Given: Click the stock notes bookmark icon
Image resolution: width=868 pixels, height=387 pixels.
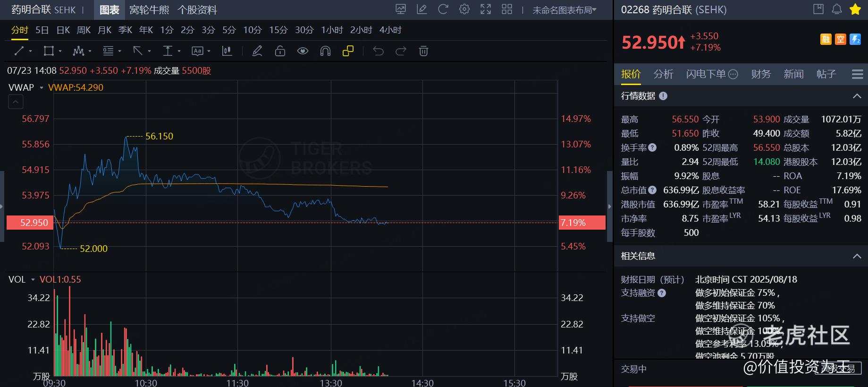Looking at the screenshot, I should (818, 9).
